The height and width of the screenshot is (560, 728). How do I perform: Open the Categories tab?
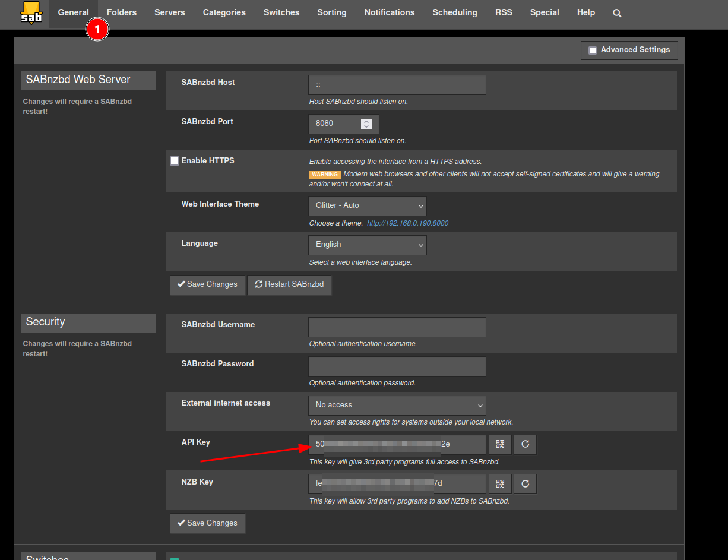coord(224,12)
